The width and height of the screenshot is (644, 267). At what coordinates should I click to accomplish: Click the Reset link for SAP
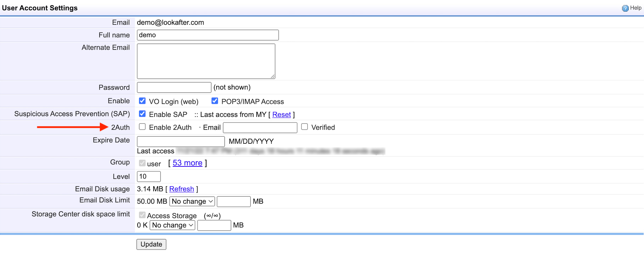[x=282, y=115]
